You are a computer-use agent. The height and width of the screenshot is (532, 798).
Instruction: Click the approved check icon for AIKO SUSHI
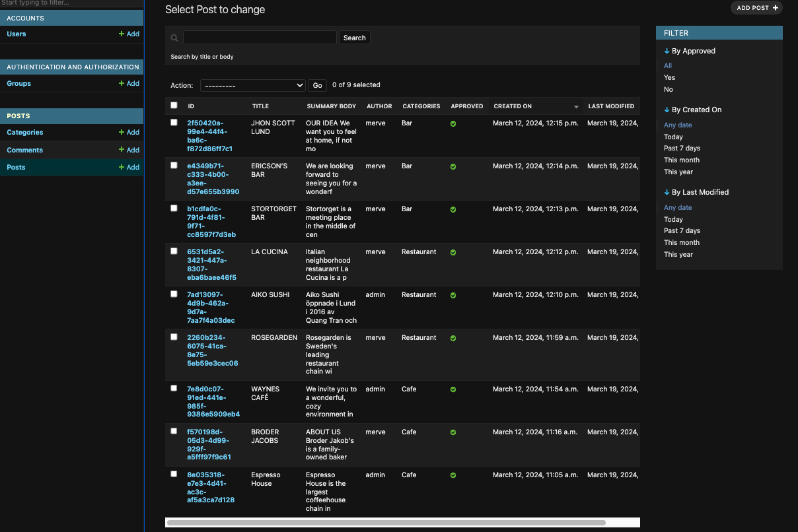pyautogui.click(x=453, y=295)
